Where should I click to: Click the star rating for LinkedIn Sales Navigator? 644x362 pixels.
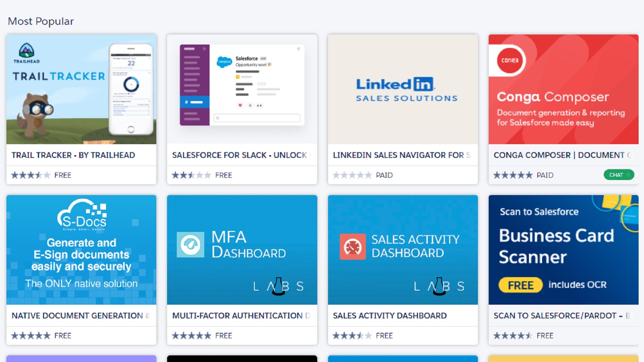352,175
